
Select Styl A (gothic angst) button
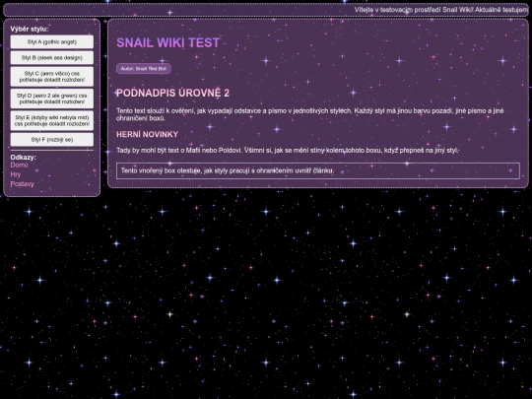click(x=52, y=41)
